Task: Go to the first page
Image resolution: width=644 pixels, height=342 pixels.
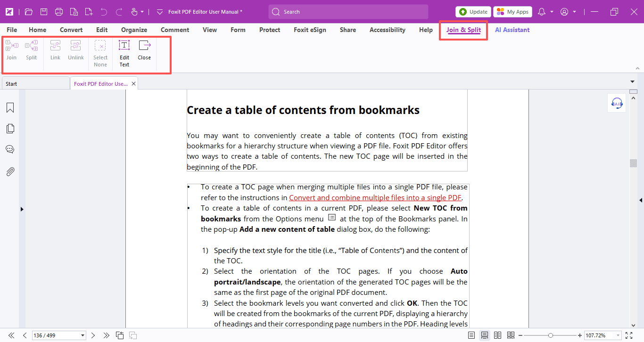Action: 11,335
